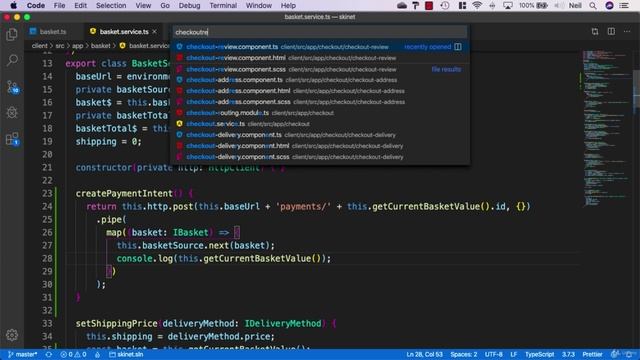Synchronize changes from the status bar
640x360 pixels.
[x=49, y=354]
